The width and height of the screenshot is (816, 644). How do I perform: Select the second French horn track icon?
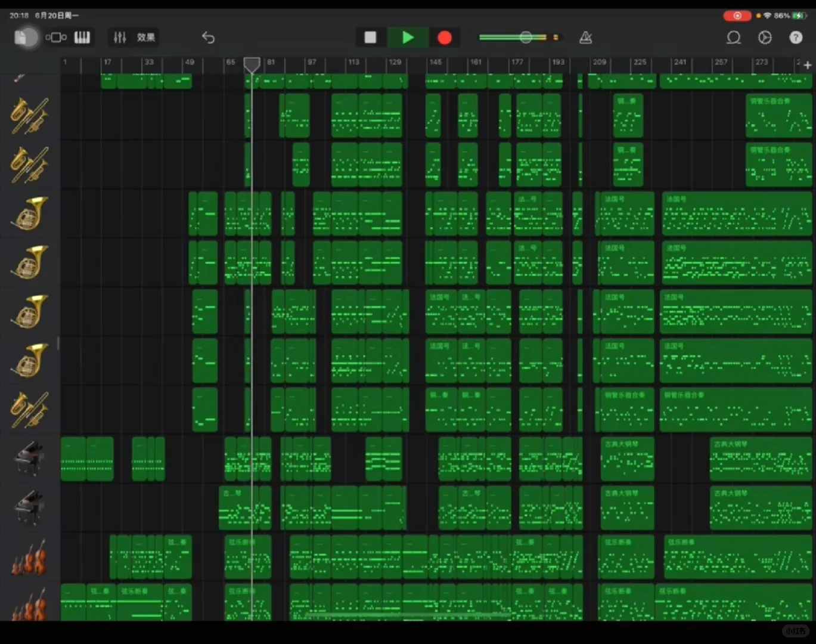(29, 262)
